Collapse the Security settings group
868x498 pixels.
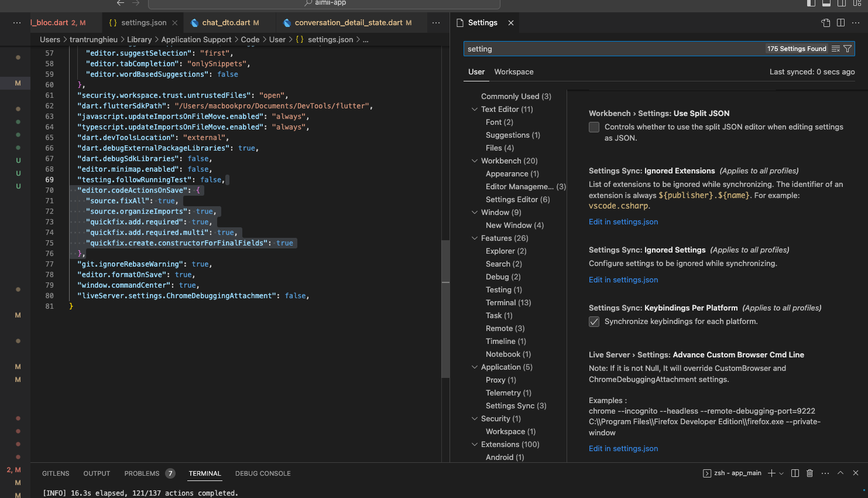point(475,418)
